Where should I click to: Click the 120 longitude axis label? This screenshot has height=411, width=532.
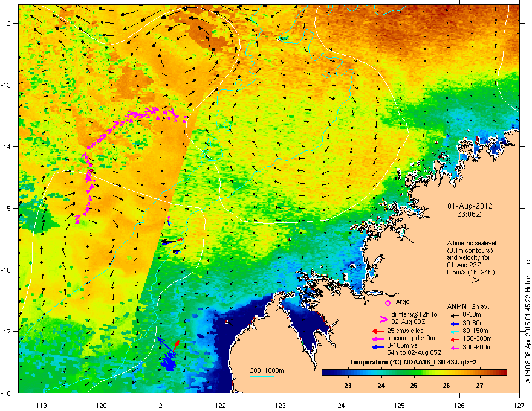pyautogui.click(x=102, y=405)
